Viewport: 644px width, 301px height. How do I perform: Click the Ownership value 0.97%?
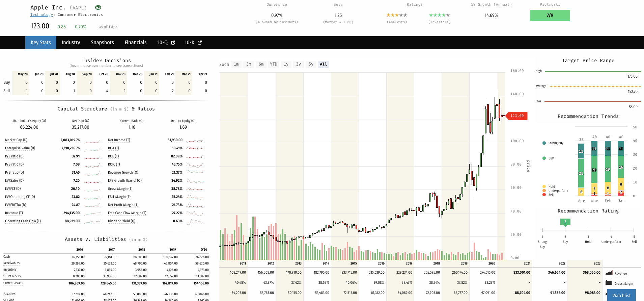click(x=277, y=16)
